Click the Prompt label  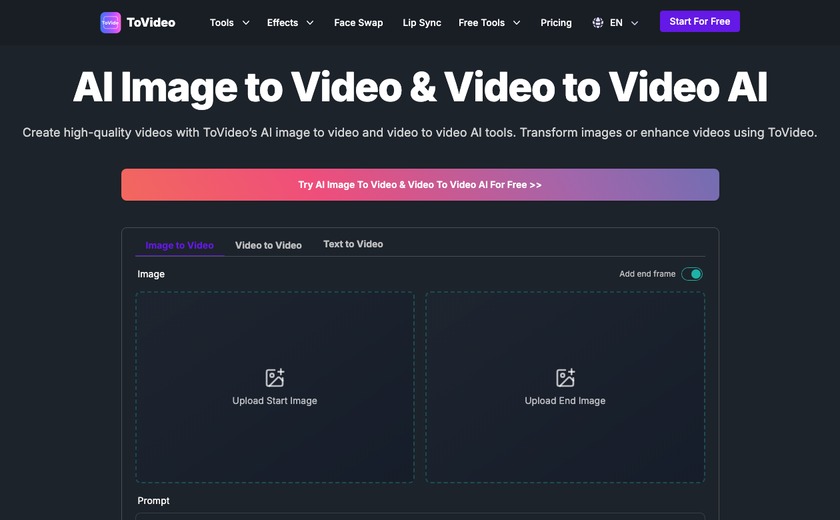[x=153, y=501]
